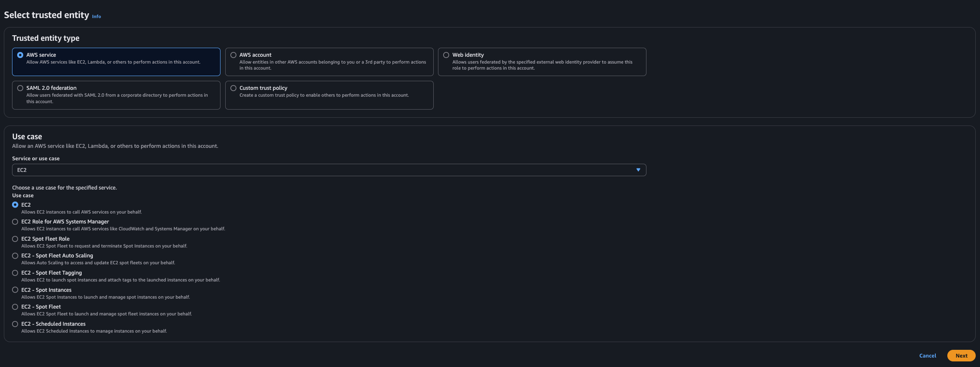Click 'Choose a use case for the specified service' text
Viewport: 980px width, 367px height.
pos(64,188)
